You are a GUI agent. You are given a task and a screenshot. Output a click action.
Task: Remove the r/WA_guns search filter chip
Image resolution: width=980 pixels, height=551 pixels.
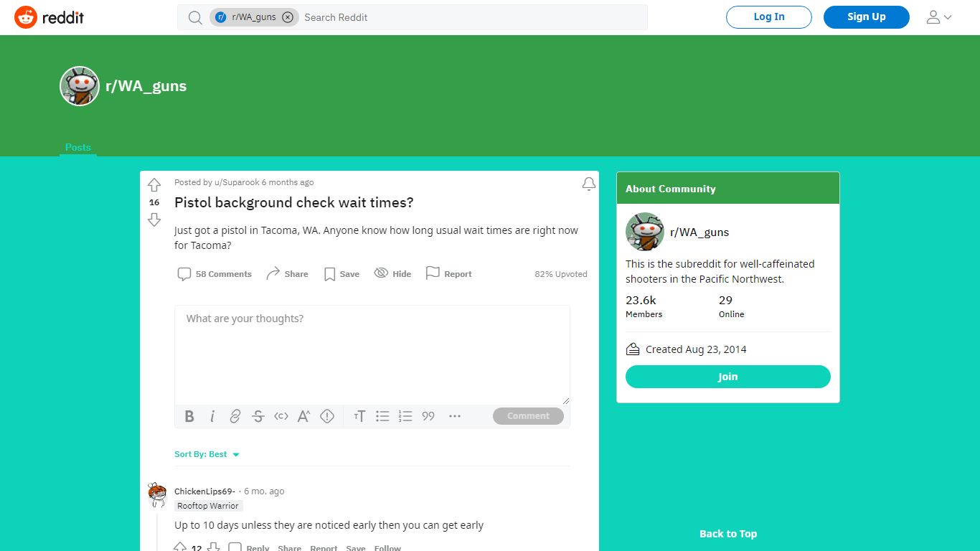tap(288, 17)
